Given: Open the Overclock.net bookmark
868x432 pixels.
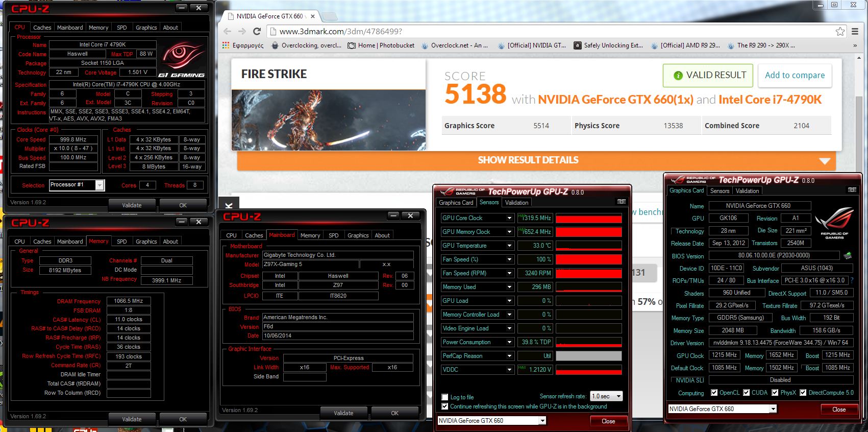Looking at the screenshot, I should [x=454, y=45].
